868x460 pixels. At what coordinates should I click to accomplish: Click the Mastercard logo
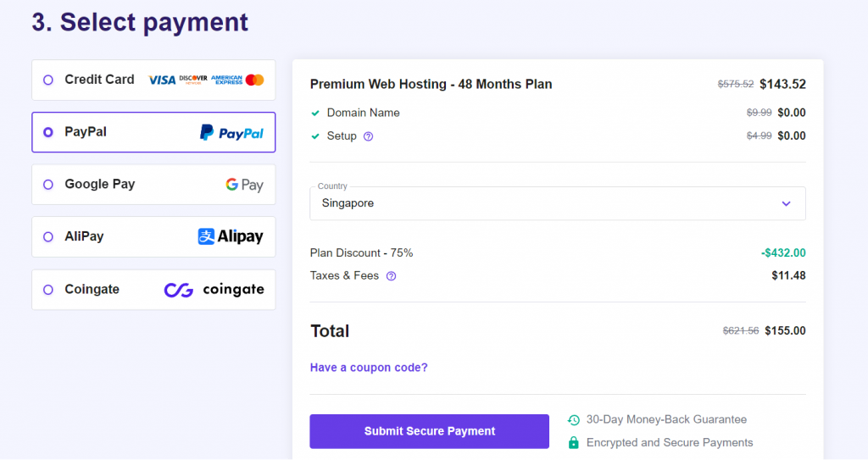point(255,80)
